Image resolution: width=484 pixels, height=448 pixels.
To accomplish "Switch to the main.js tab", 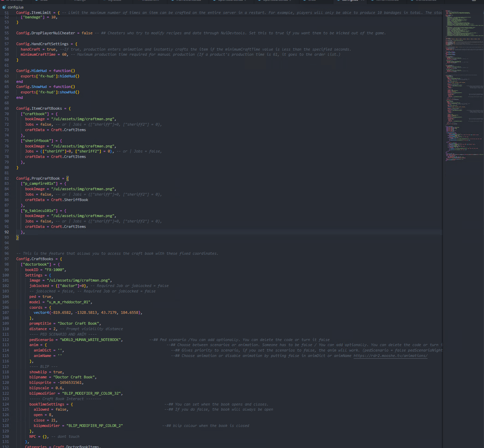I will [x=80, y=1].
